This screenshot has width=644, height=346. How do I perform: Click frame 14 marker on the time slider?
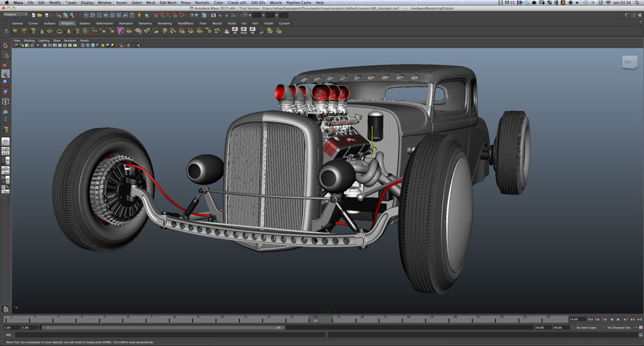[x=316, y=319]
